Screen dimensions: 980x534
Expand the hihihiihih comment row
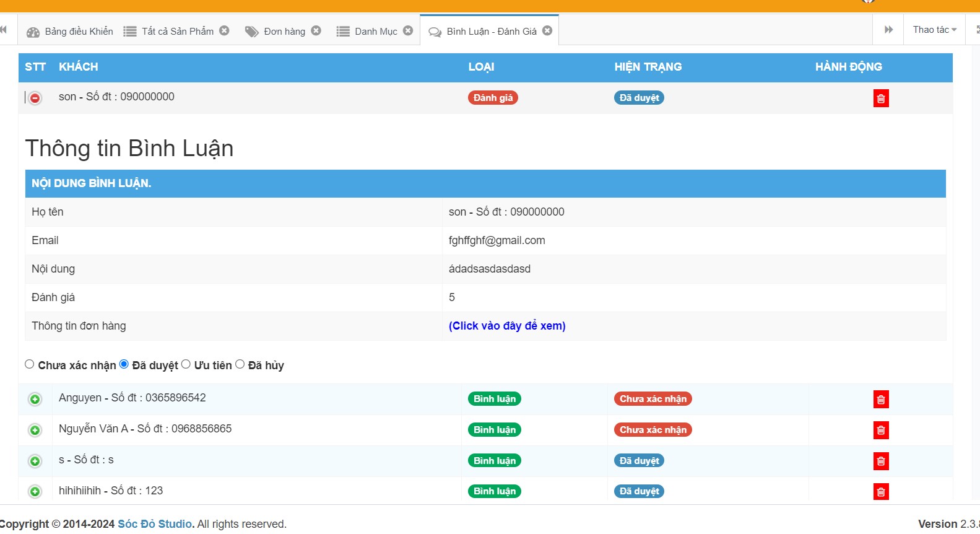tap(35, 491)
